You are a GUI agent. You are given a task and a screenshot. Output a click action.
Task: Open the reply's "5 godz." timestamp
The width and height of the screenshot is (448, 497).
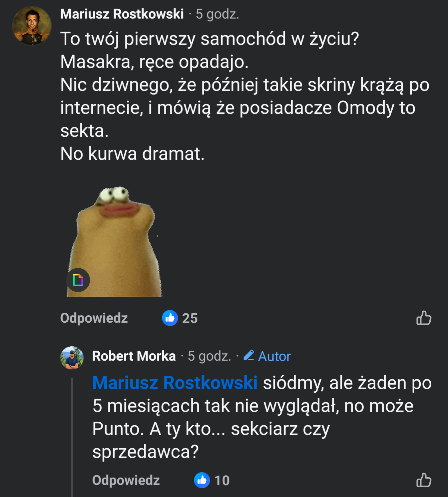[x=209, y=356]
